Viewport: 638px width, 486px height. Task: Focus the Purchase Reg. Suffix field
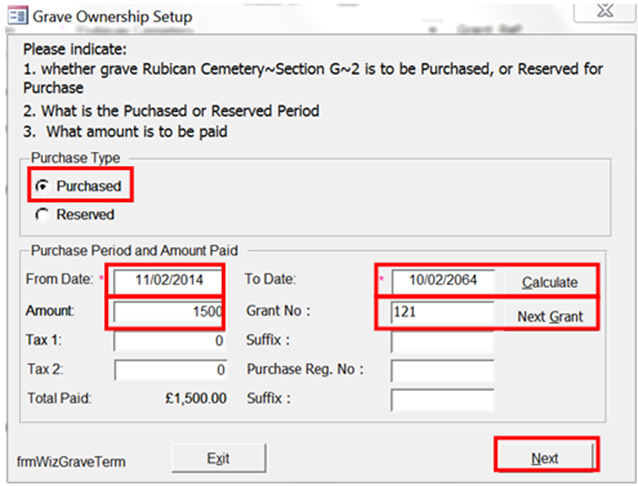click(442, 399)
